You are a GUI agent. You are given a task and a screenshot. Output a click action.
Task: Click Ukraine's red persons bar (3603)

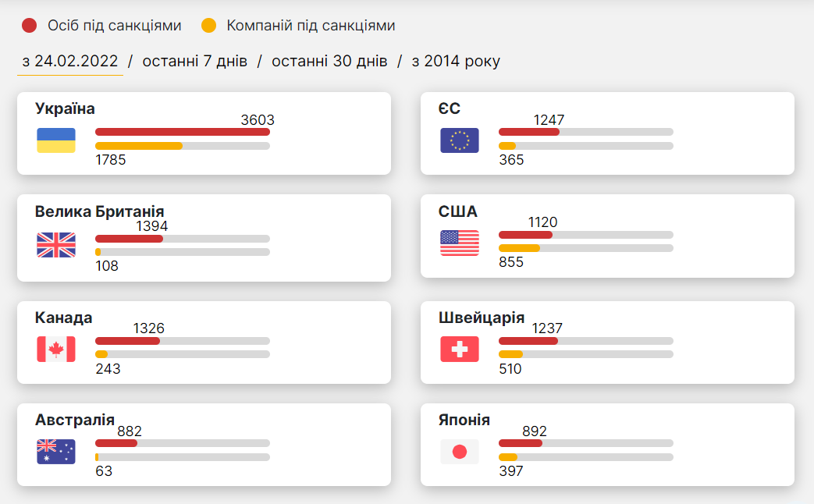point(183,132)
